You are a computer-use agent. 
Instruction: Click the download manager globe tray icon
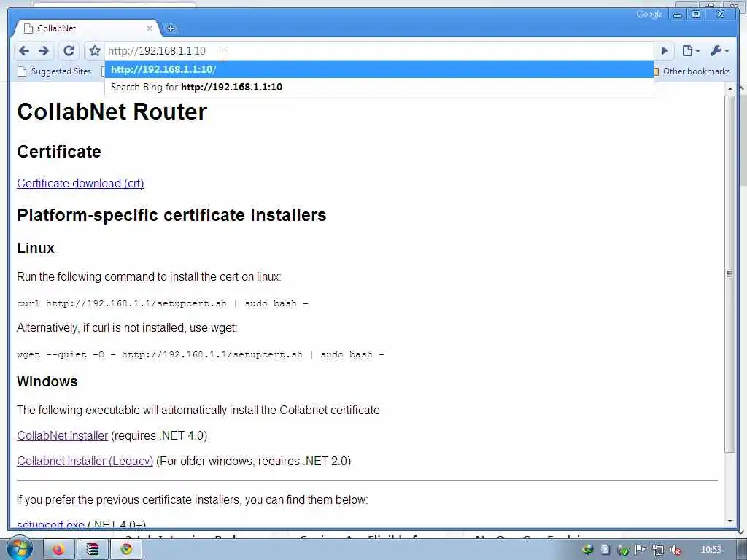click(588, 550)
